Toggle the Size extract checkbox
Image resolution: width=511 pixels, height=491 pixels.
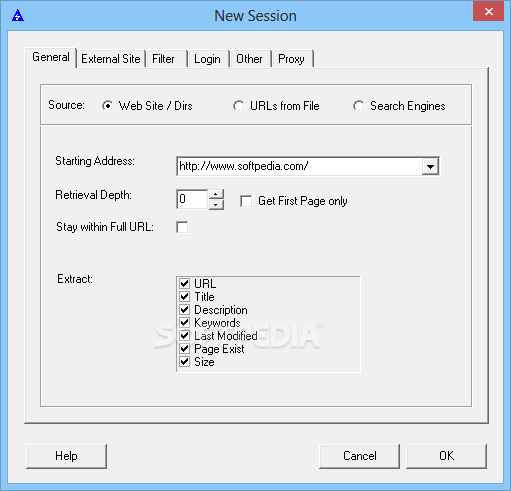point(184,362)
